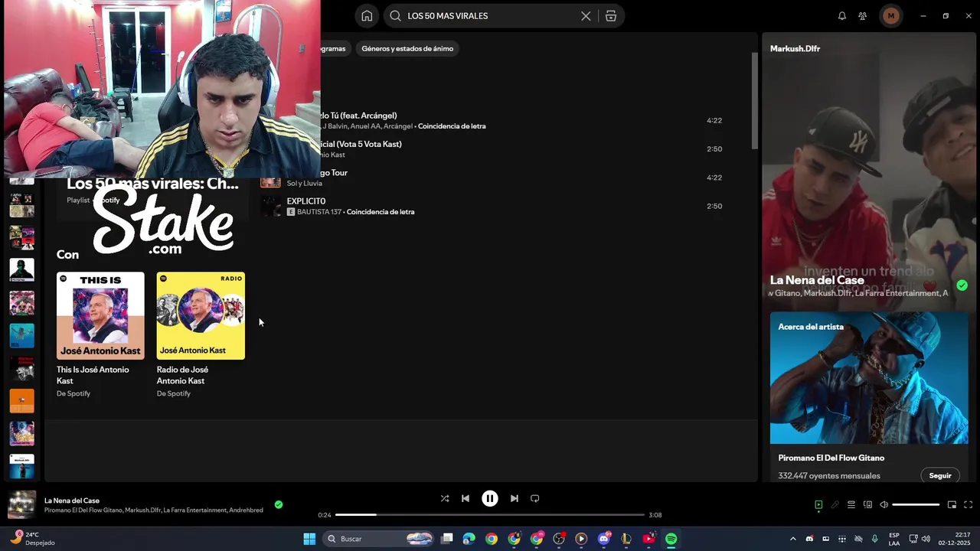
Task: Seek in the song progress bar
Action: click(x=490, y=515)
